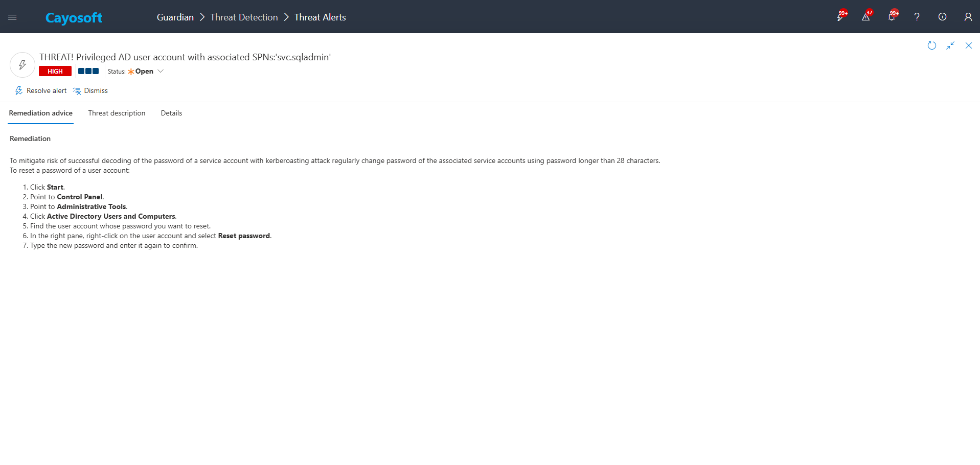Viewport: 980px width, 465px height.
Task: Open the warning triangle with 37 badge
Action: click(x=865, y=17)
